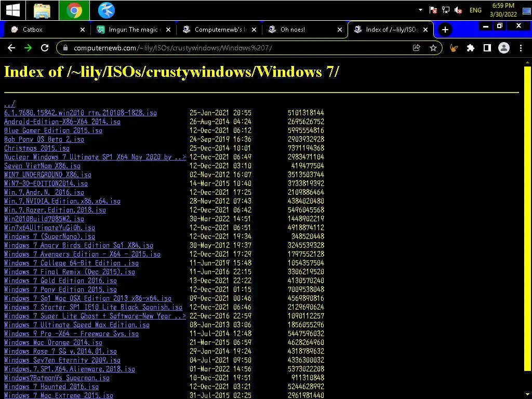Open the blue bird app in taskbar
The width and height of the screenshot is (532, 399).
click(106, 10)
